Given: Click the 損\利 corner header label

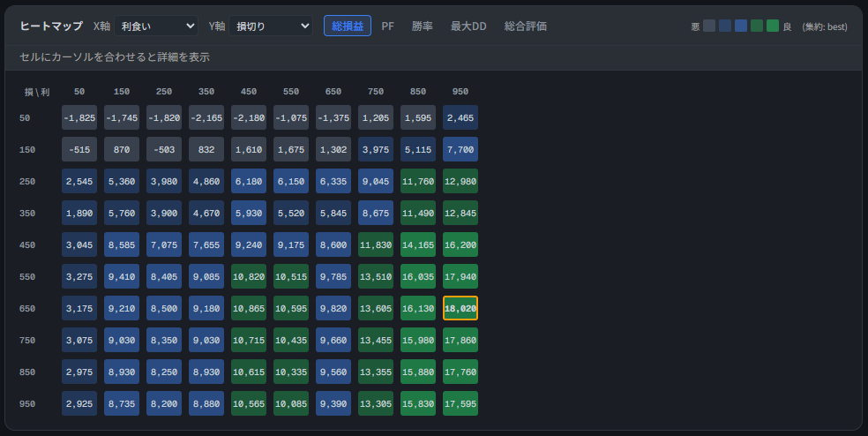Looking at the screenshot, I should coord(37,92).
